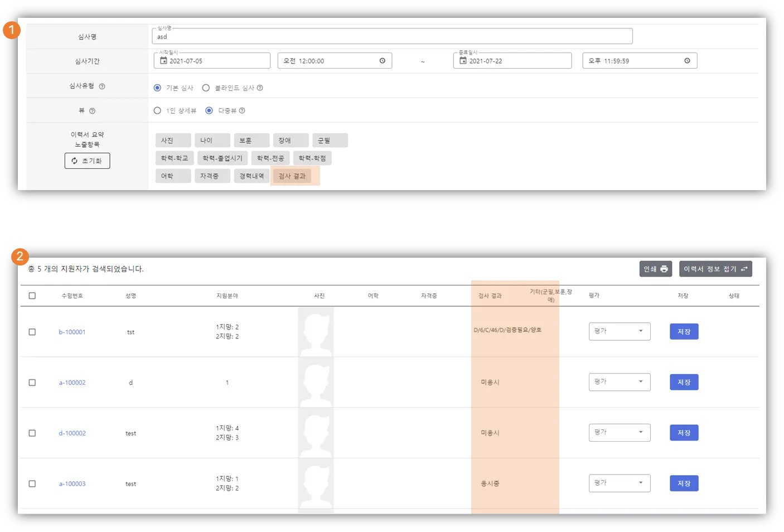Toggle the 학력-전공 chip
This screenshot has width=784, height=532.
click(270, 158)
